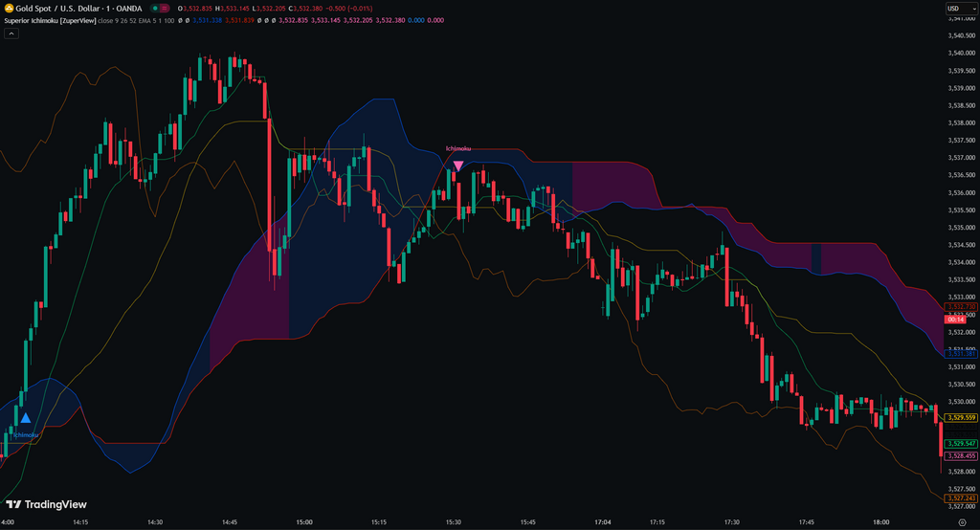Click the 3,540.000 price scale label
The width and height of the screenshot is (980, 530).
(961, 54)
